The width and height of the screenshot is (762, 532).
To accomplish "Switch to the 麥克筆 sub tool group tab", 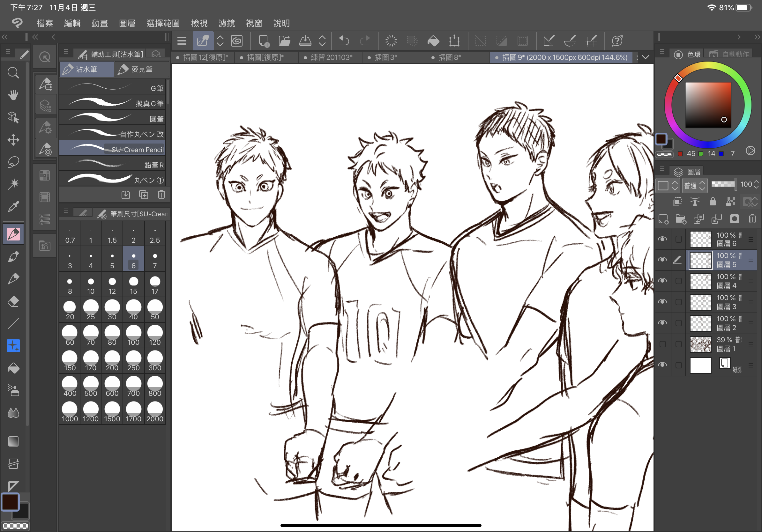I will tap(142, 69).
